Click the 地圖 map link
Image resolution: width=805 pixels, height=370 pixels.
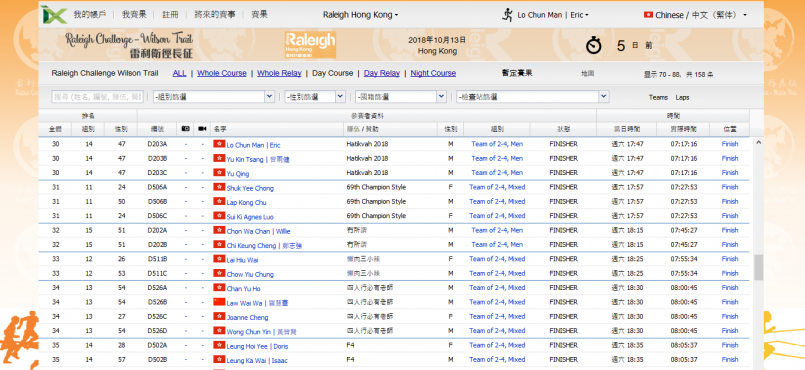[x=588, y=73]
